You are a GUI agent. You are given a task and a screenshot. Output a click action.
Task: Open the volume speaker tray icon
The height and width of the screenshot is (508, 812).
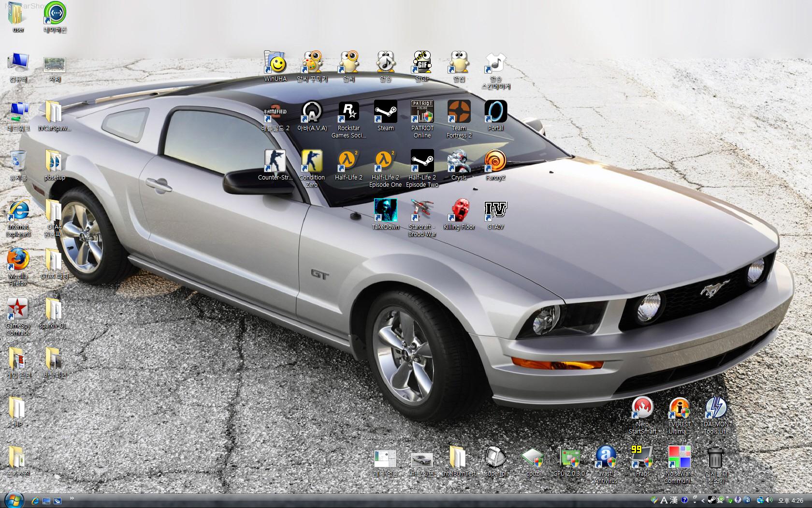pos(768,500)
